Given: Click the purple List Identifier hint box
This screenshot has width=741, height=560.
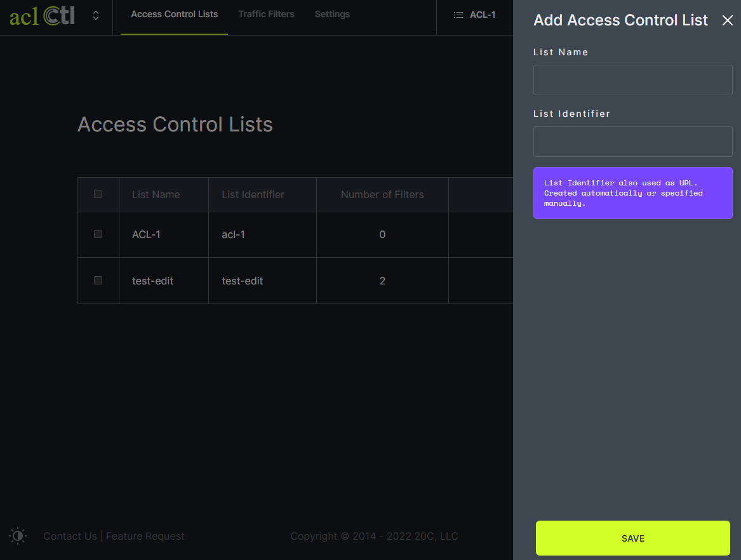Looking at the screenshot, I should coord(632,193).
